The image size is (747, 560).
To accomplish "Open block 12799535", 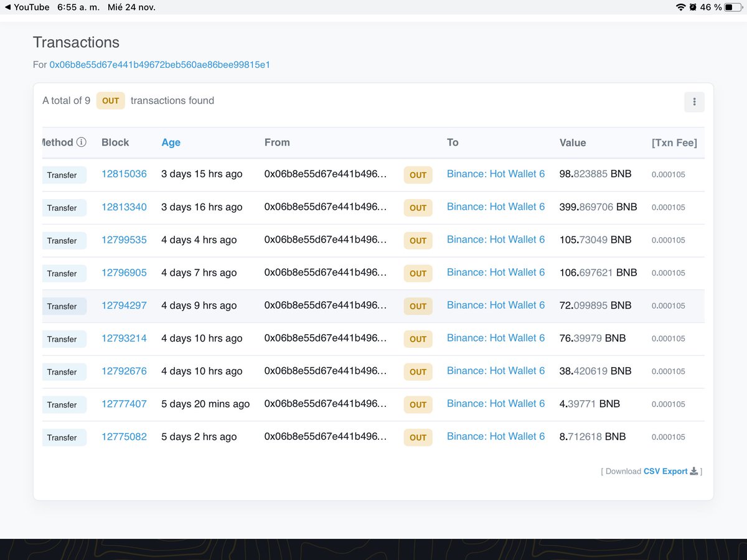I will tap(124, 240).
